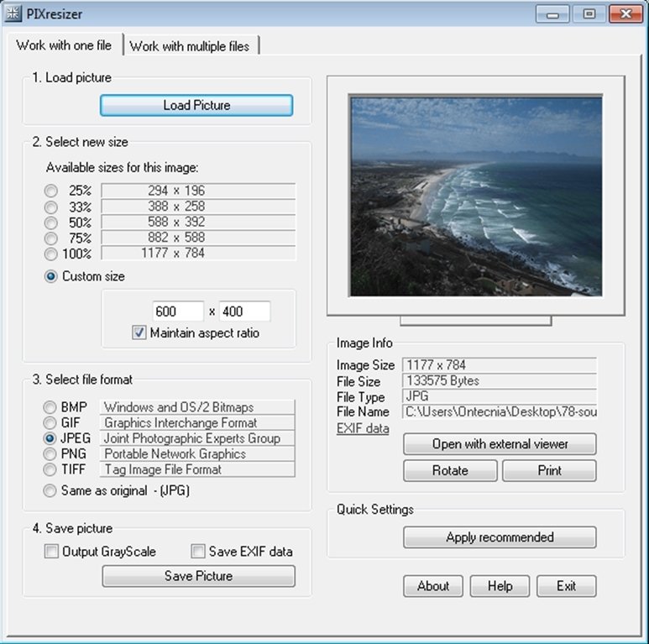
Task: Click the beach preview thumbnail image
Action: point(476,196)
